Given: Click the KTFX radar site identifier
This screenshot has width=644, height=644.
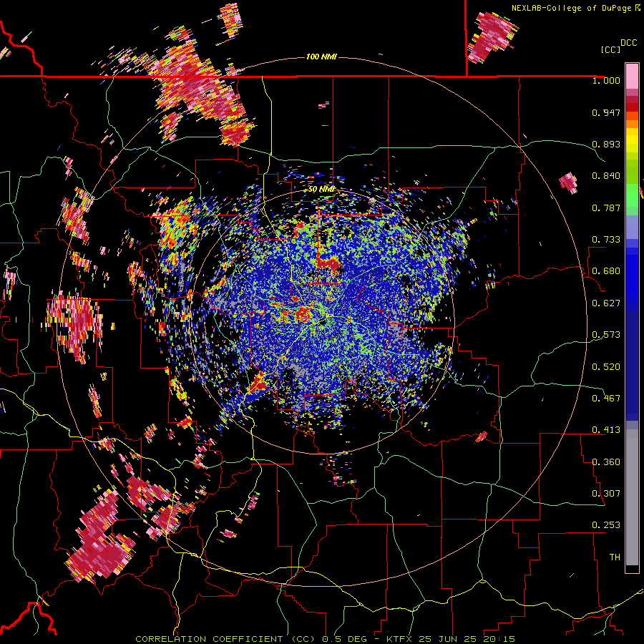Looking at the screenshot, I should 400,639.
